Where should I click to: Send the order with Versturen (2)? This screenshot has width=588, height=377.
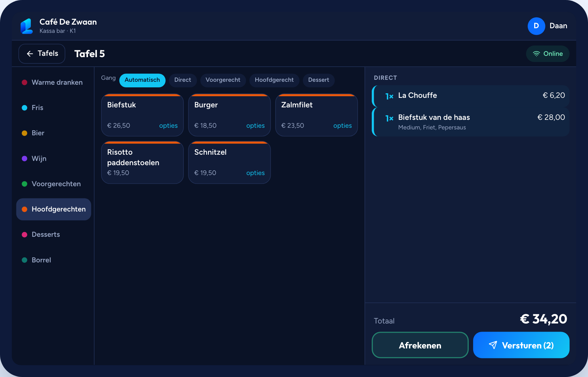(521, 345)
